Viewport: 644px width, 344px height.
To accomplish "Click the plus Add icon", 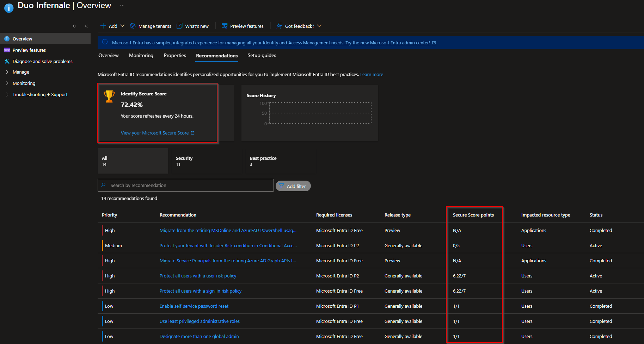I will pyautogui.click(x=103, y=26).
